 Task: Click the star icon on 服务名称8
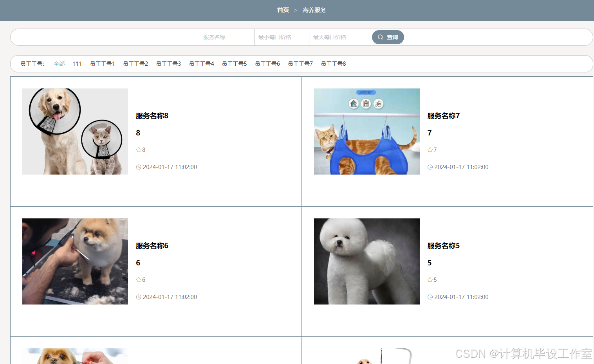click(x=139, y=150)
